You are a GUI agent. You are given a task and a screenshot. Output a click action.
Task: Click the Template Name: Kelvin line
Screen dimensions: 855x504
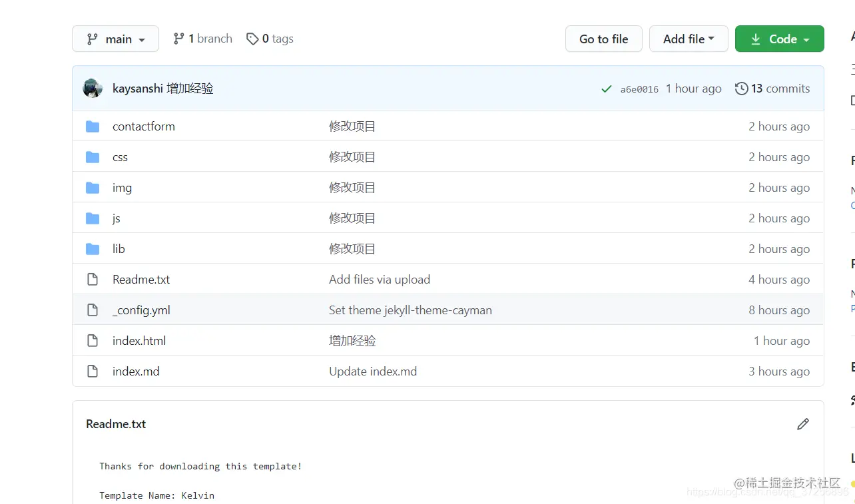pos(157,495)
